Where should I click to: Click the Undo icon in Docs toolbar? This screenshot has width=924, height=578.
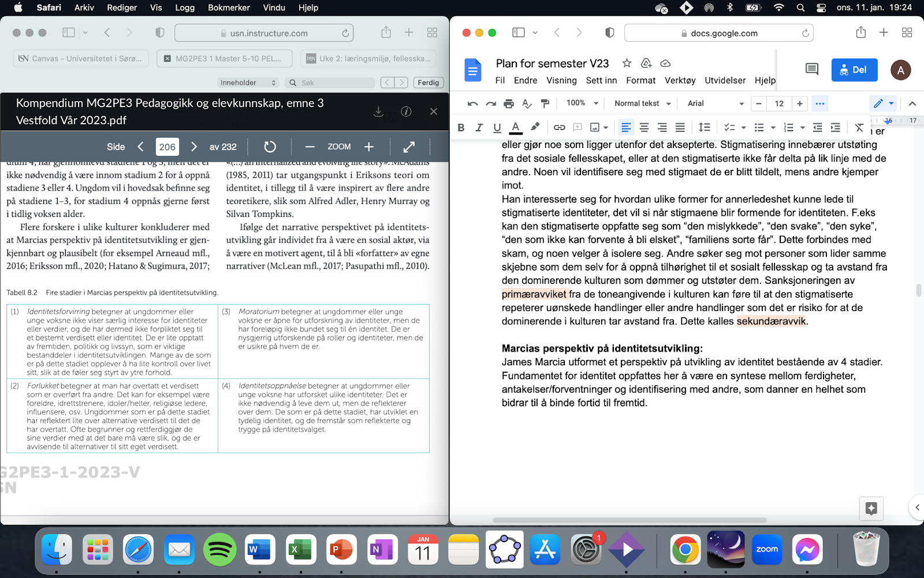point(472,103)
